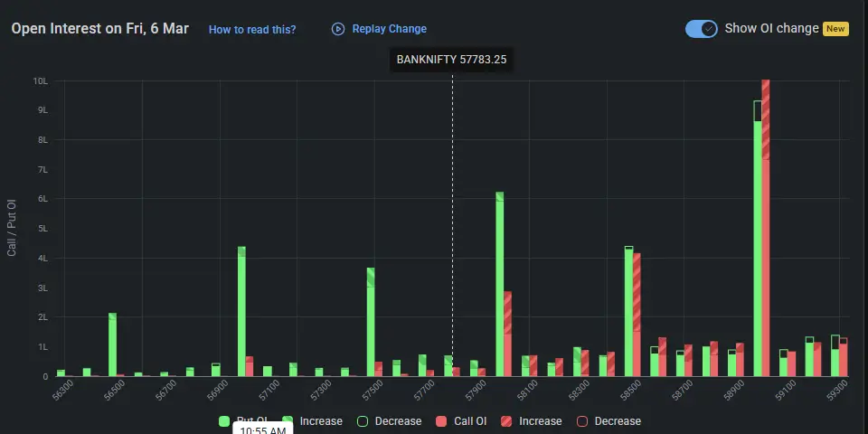Open the How to read this link
The image size is (868, 434).
(252, 29)
